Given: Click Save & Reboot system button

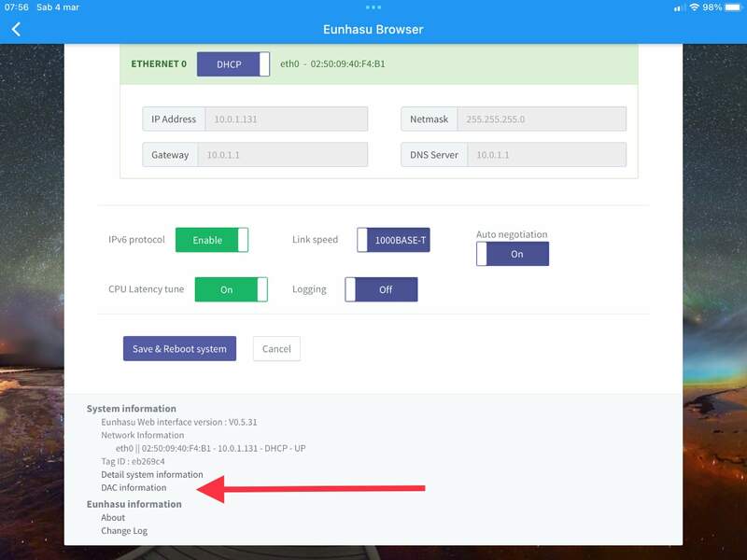Looking at the screenshot, I should (179, 348).
